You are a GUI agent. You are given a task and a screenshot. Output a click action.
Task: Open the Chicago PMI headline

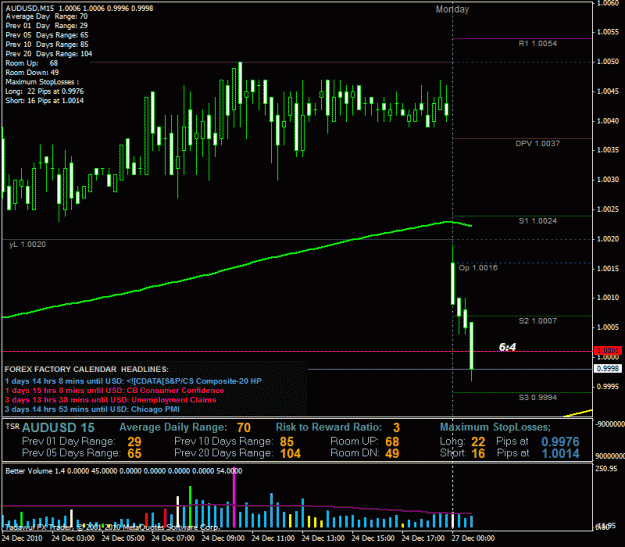tap(92, 409)
